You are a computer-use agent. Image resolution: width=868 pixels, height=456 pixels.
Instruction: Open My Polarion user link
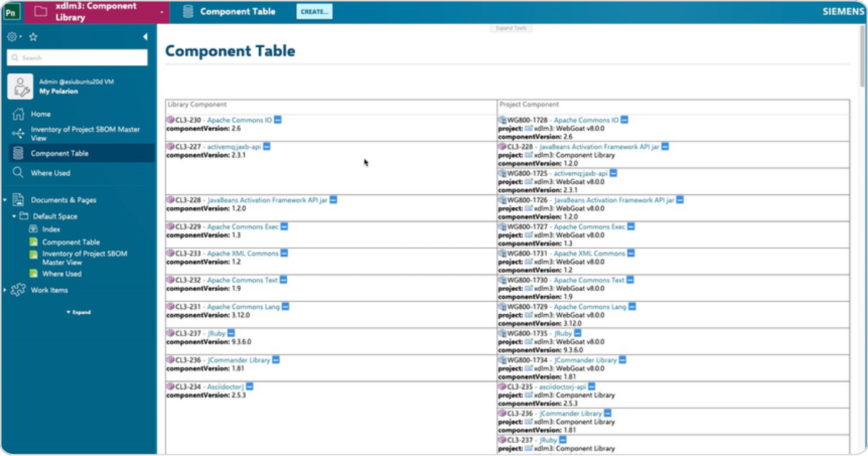59,91
